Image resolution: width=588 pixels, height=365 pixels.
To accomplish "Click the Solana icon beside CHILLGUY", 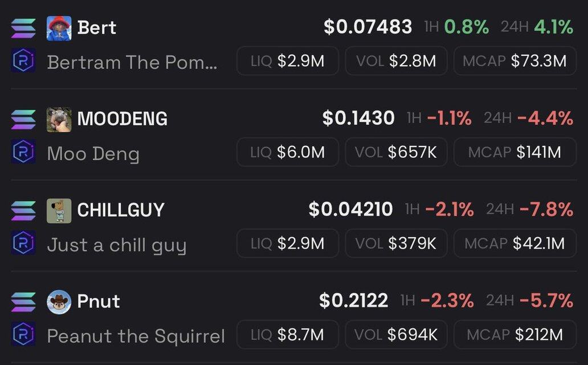I will [x=23, y=210].
